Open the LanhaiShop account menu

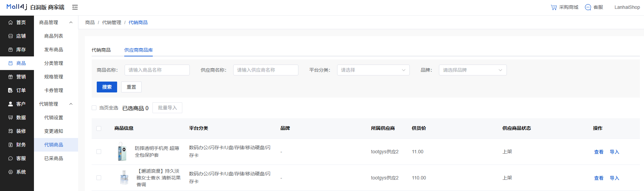point(627,7)
